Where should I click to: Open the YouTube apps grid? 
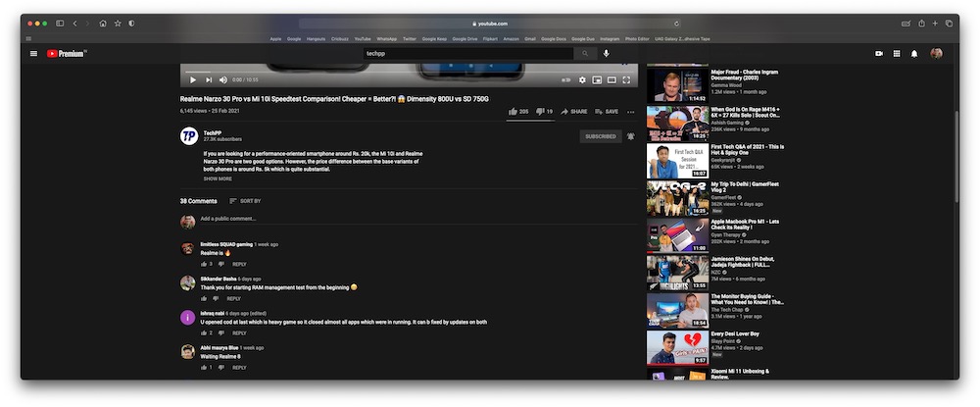(x=897, y=54)
